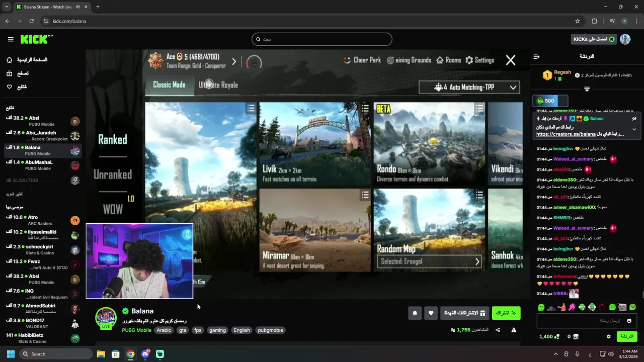
Task: Open HabibiBetz channel in sidebar
Action: click(x=43, y=338)
